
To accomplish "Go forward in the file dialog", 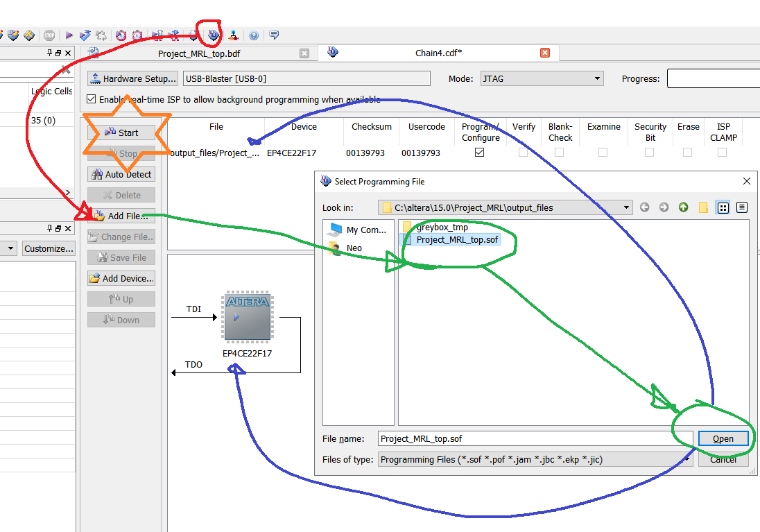I will click(664, 207).
